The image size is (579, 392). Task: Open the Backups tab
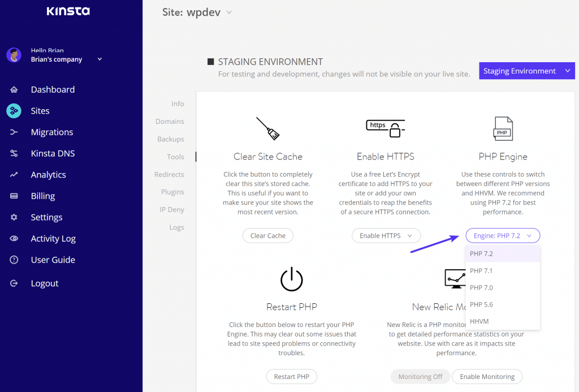(x=171, y=139)
